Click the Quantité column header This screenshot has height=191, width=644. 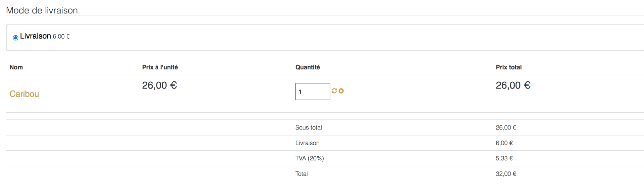click(308, 67)
